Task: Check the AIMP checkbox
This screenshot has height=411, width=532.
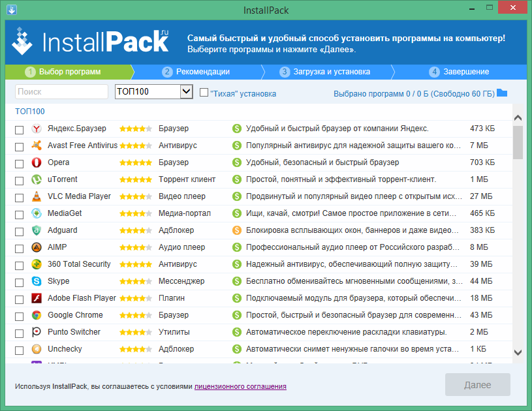Action: (x=20, y=249)
